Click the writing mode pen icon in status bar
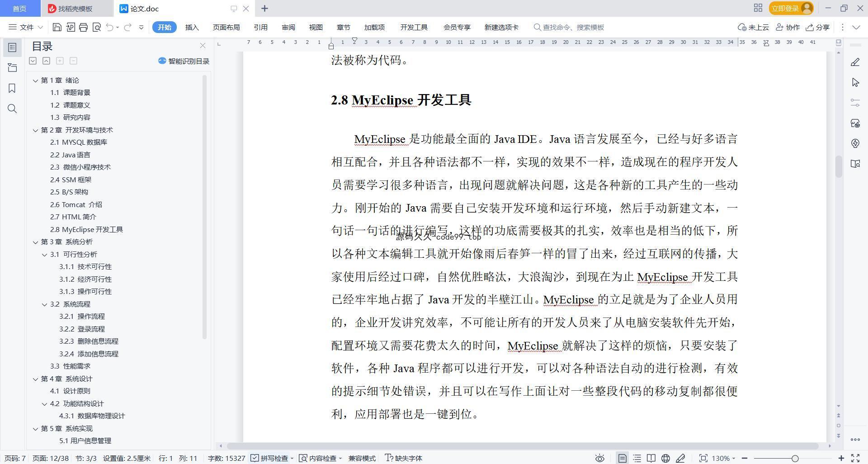The height and width of the screenshot is (464, 868). 680,458
